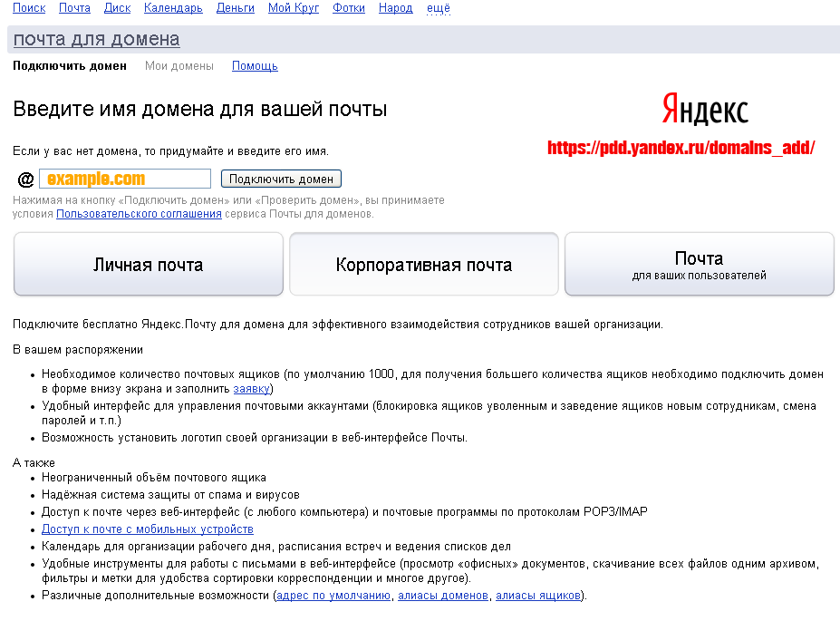This screenshot has height=621, width=840.
Task: Open the Пользовательского соглашения link
Action: pos(139,214)
